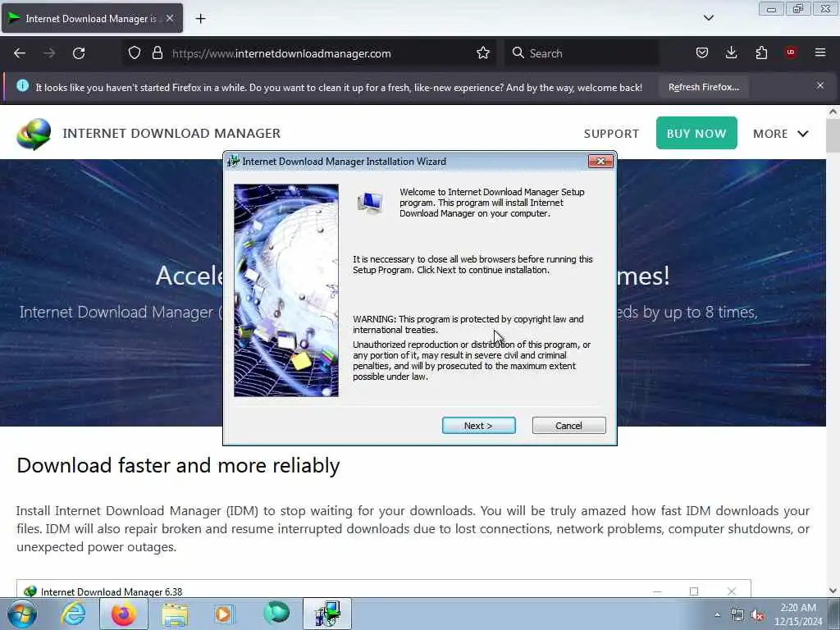Screen dimensions: 840x630
Task: Expand the list all tabs chevron
Action: [x=708, y=18]
